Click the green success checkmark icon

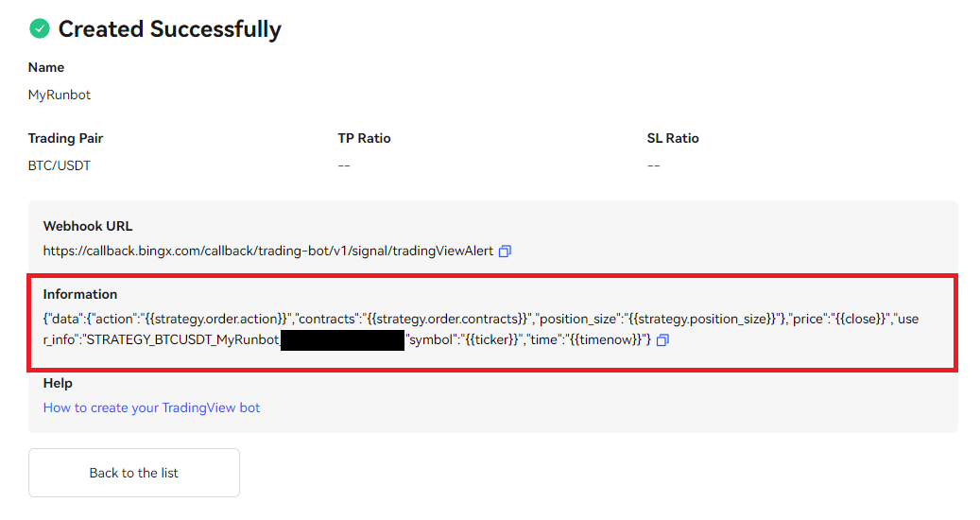tap(39, 29)
